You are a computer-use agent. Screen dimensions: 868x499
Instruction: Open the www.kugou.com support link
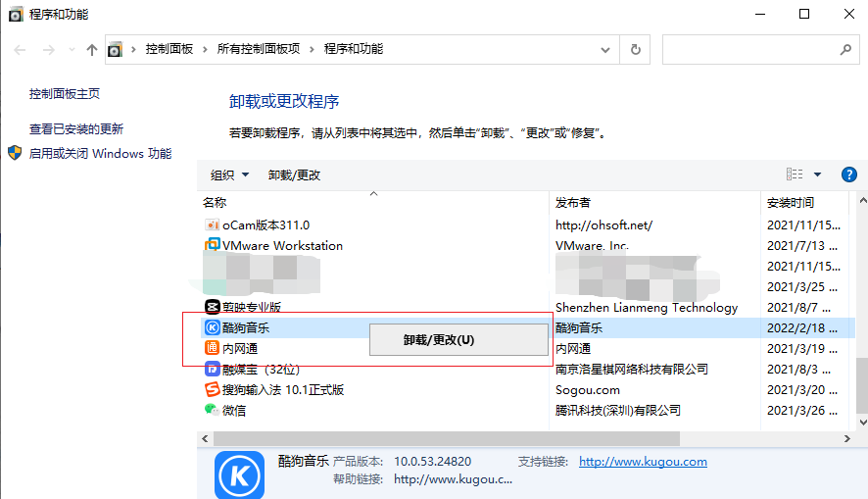[643, 462]
